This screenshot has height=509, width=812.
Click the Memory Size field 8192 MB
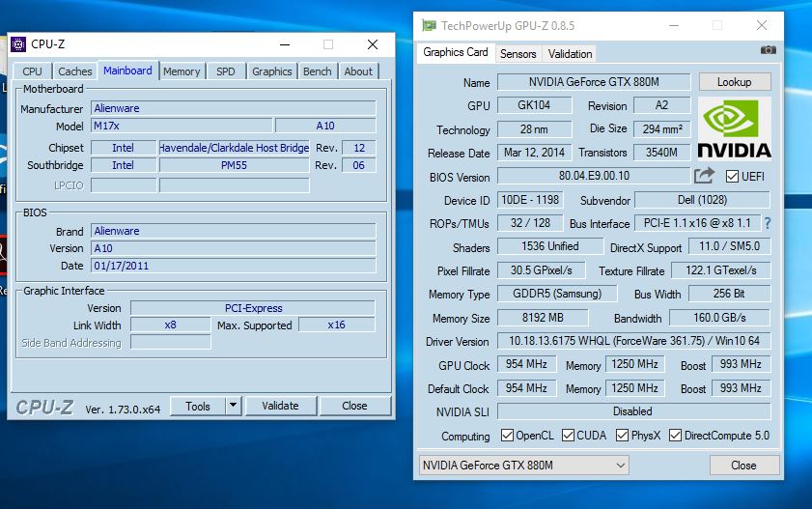pos(543,318)
